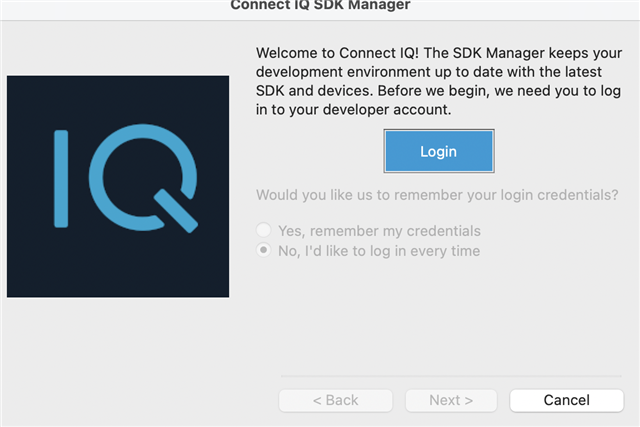Click the 'Welcome to Connect IQ!' paragraph text
This screenshot has height=427, width=640.
[439, 81]
